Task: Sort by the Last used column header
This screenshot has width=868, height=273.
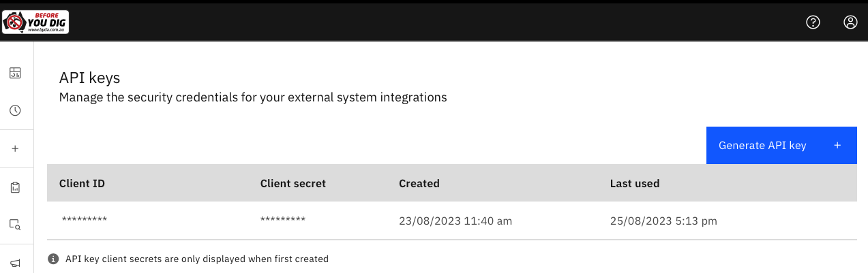Action: (635, 183)
